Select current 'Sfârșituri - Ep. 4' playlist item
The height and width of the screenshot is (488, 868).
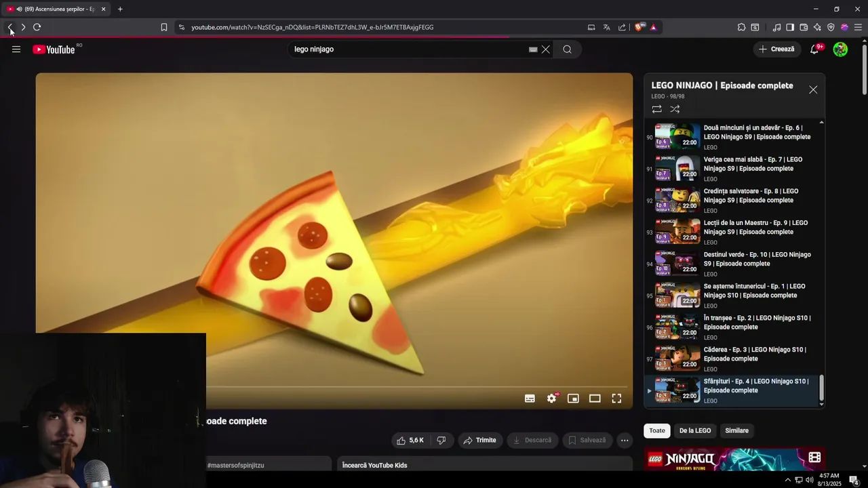click(732, 391)
